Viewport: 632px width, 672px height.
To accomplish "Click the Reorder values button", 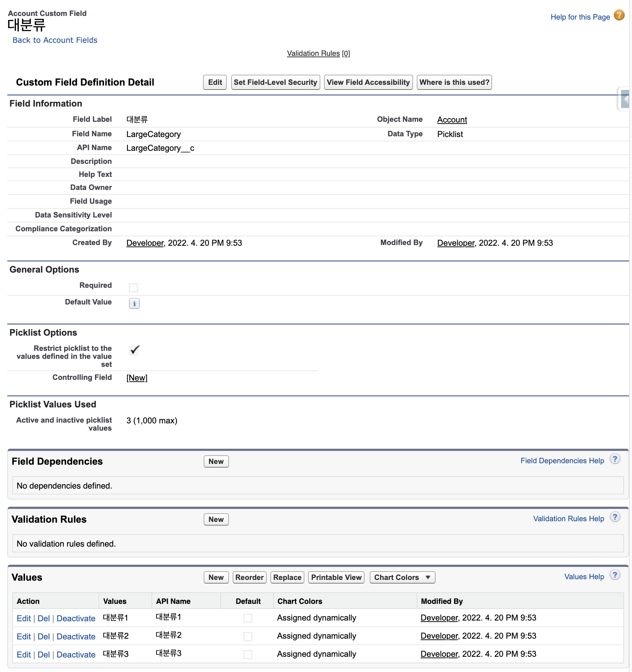I will (x=249, y=577).
